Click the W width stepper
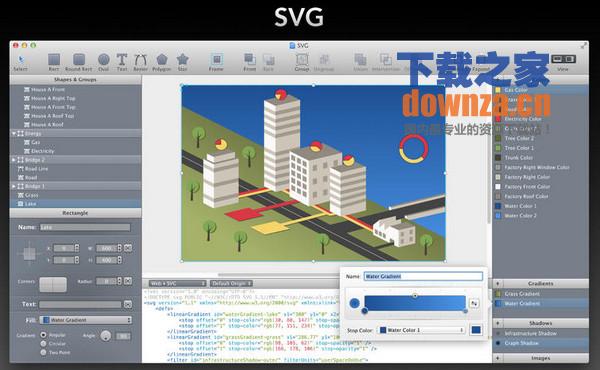The image size is (600, 370). pyautogui.click(x=119, y=248)
